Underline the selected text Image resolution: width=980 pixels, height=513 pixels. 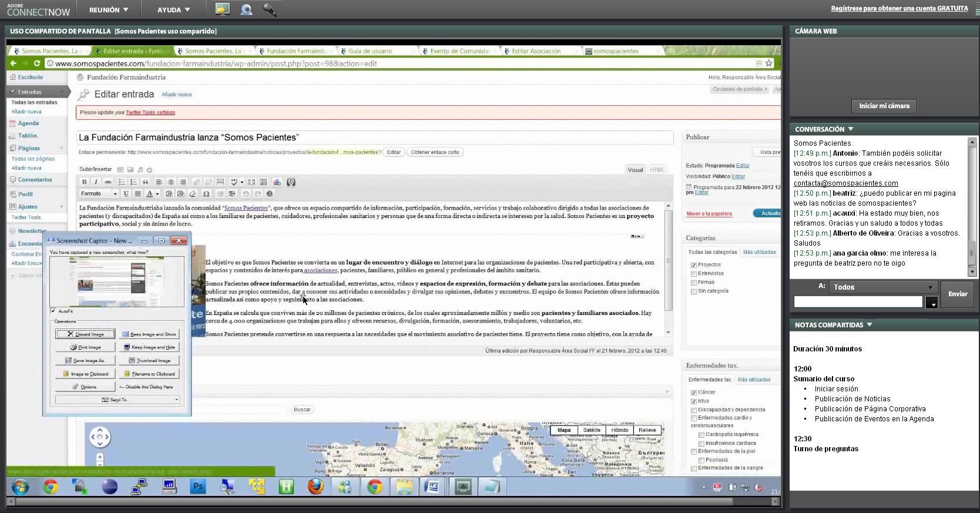click(126, 193)
